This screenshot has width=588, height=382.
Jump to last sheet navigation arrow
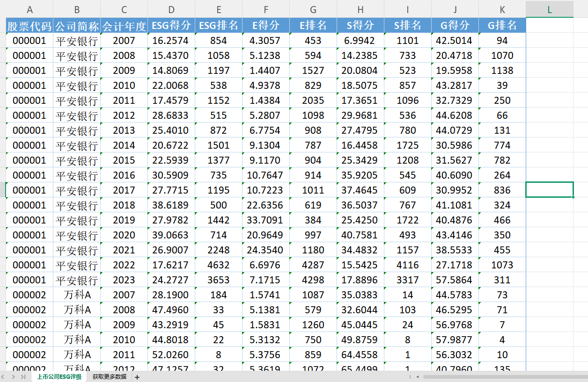pos(22,377)
